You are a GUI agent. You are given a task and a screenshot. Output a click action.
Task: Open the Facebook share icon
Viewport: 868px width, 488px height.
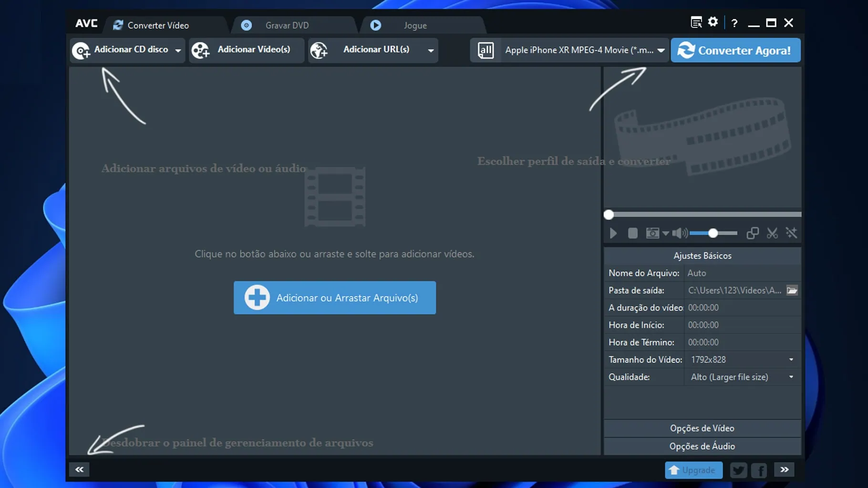(x=759, y=470)
